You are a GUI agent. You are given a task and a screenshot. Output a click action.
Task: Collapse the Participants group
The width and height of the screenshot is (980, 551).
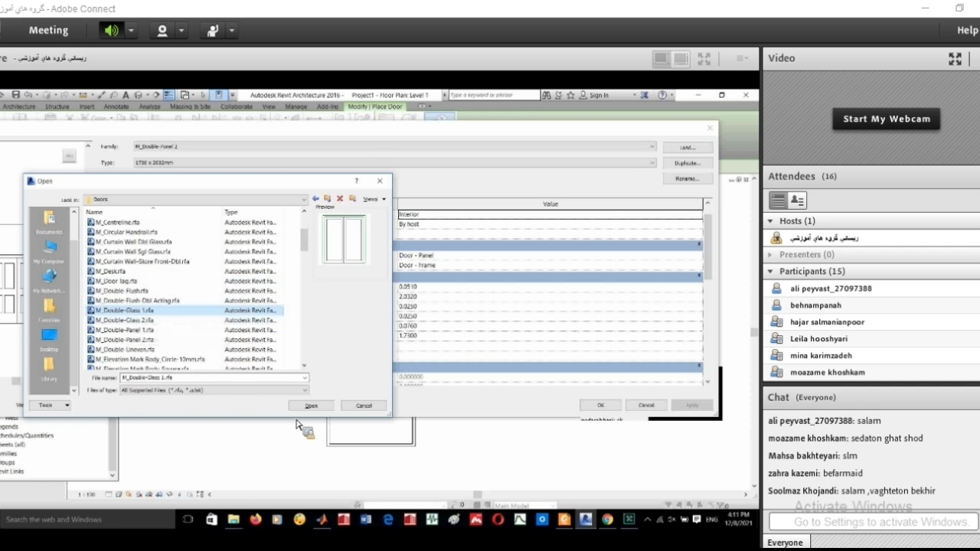click(x=771, y=272)
